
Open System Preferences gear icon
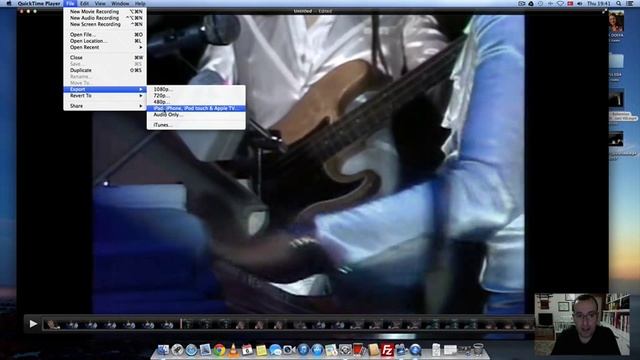pyautogui.click(x=345, y=350)
